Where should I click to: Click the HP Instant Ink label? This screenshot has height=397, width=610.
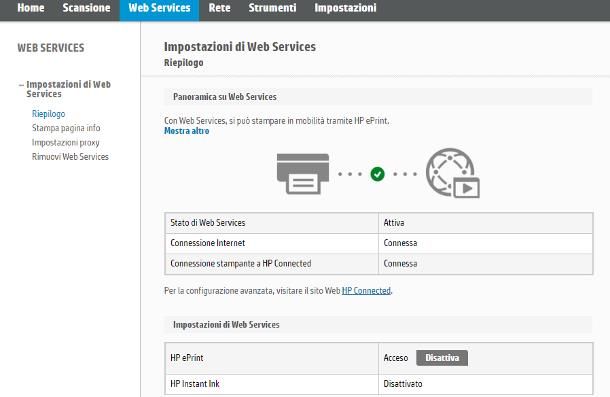point(195,384)
